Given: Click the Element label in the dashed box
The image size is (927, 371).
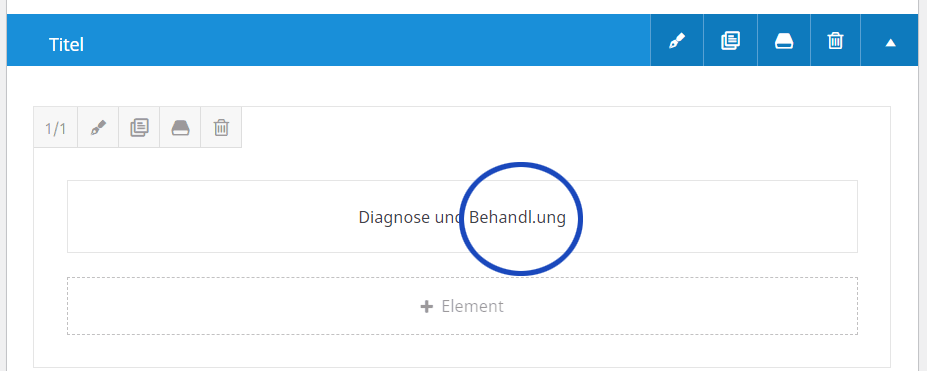Looking at the screenshot, I should point(472,306).
